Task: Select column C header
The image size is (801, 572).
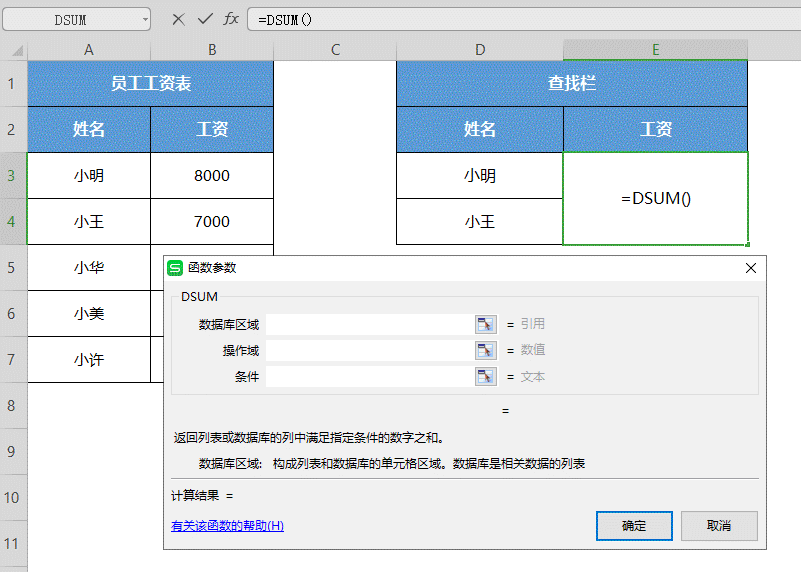Action: (335, 50)
